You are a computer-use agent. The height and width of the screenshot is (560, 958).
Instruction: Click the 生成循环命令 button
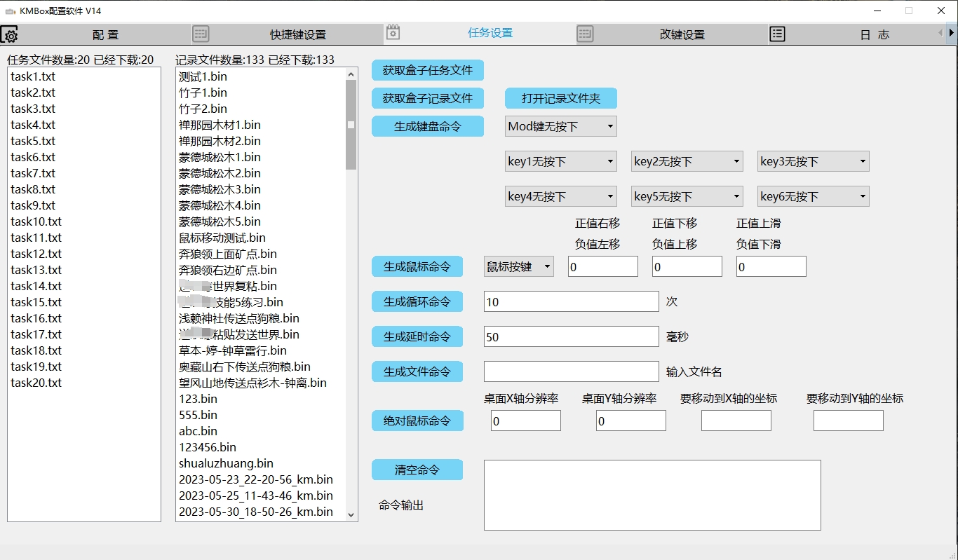(417, 301)
